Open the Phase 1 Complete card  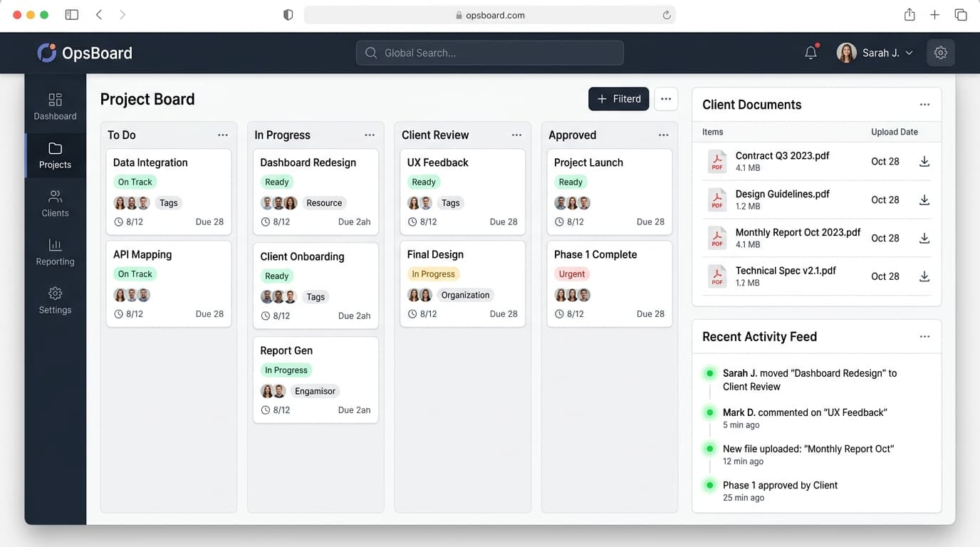[x=610, y=283]
